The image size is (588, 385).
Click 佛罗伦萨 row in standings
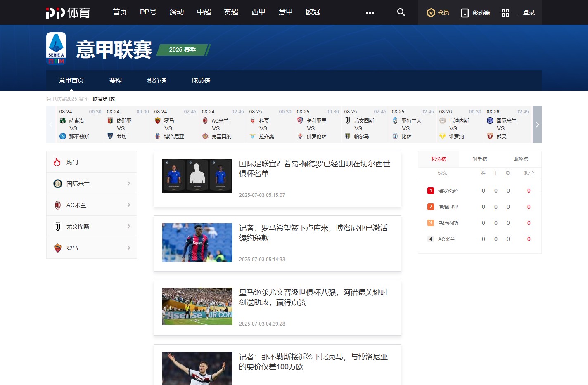tap(479, 191)
